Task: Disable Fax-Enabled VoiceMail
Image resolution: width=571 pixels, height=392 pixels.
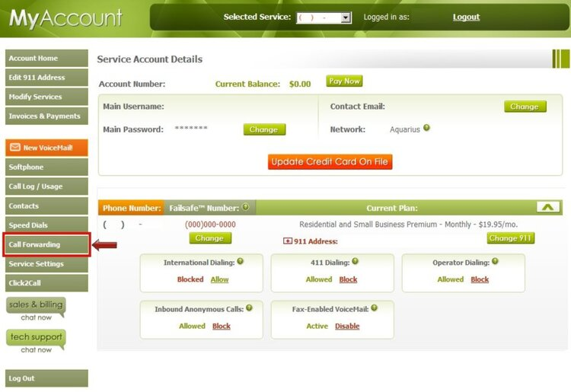Action: point(347,326)
